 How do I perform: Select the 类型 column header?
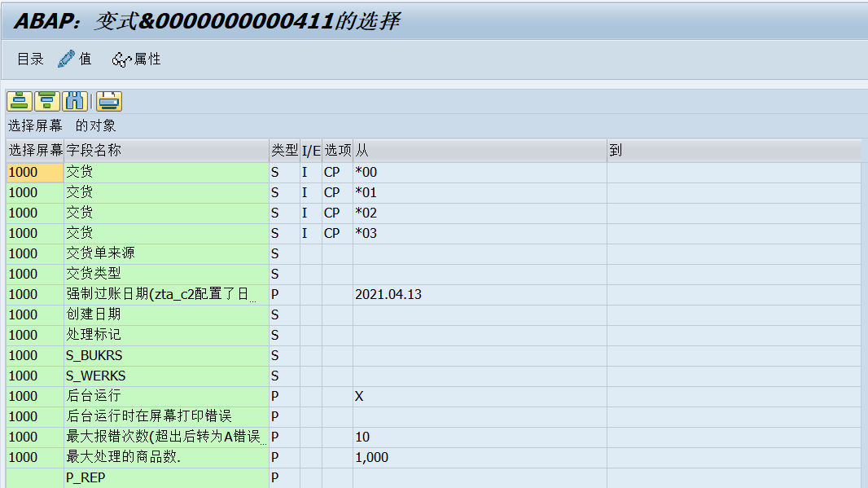pos(284,150)
